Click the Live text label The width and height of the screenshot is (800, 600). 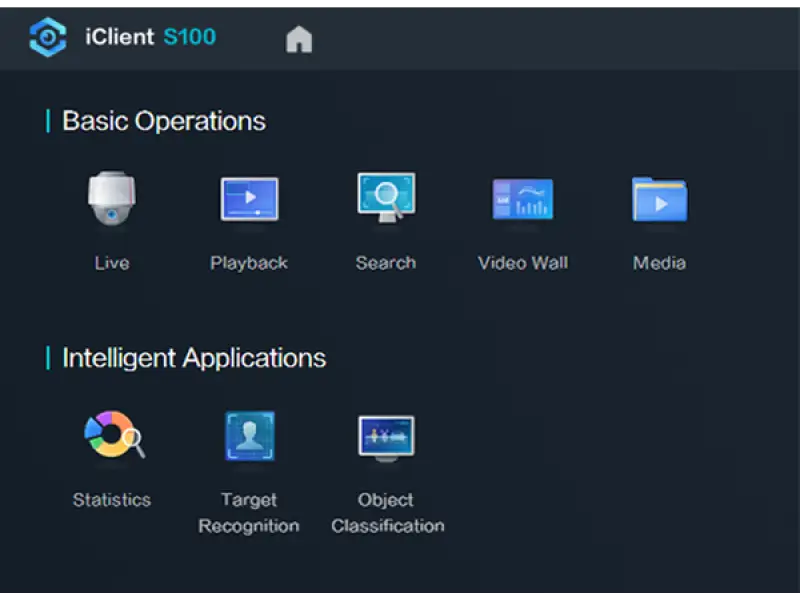coord(112,263)
